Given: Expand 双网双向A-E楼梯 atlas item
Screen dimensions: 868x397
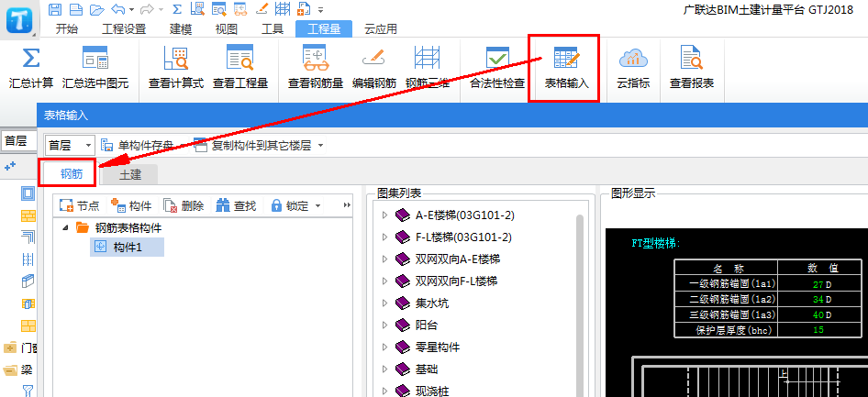Looking at the screenshot, I should [x=383, y=259].
